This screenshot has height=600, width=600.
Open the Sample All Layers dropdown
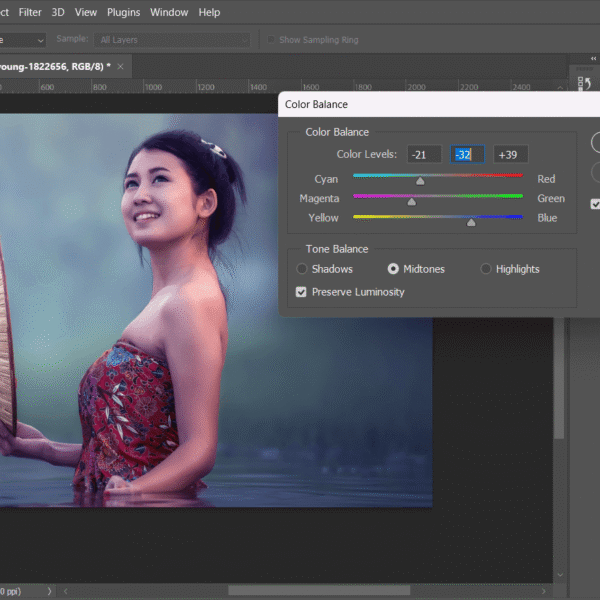tap(172, 40)
